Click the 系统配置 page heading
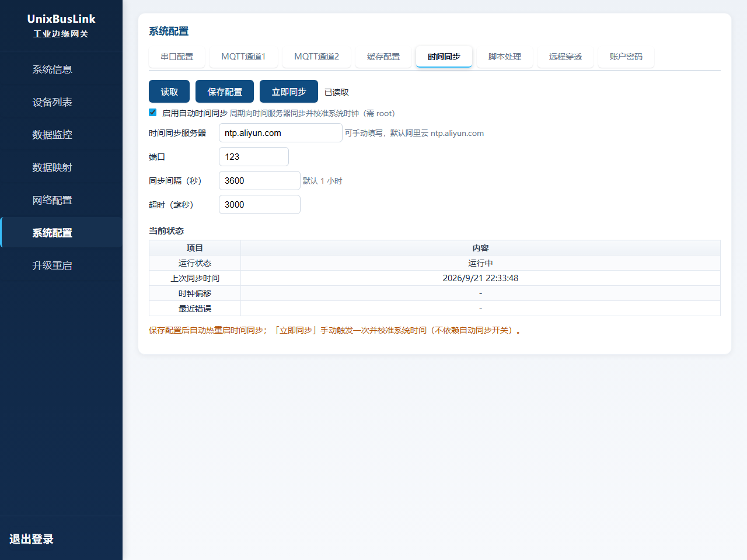 tap(169, 32)
